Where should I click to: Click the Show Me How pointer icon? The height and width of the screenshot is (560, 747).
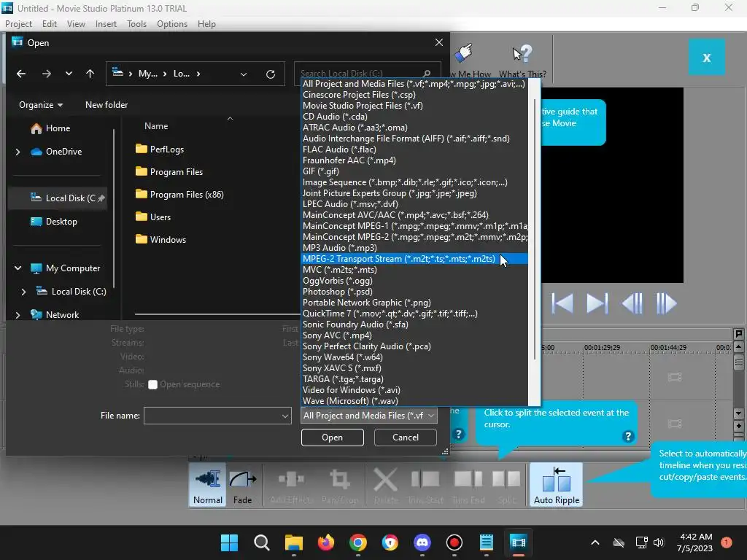point(463,53)
